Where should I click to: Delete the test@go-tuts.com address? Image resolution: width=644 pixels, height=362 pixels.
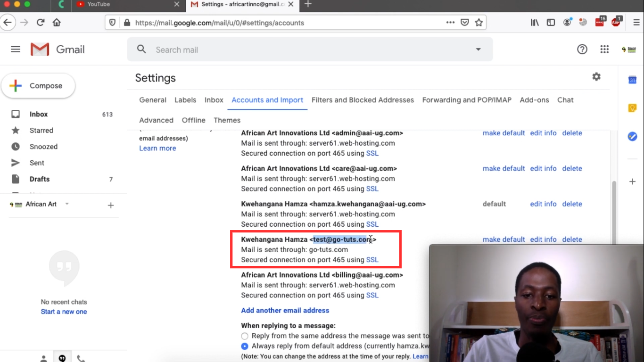click(x=572, y=239)
